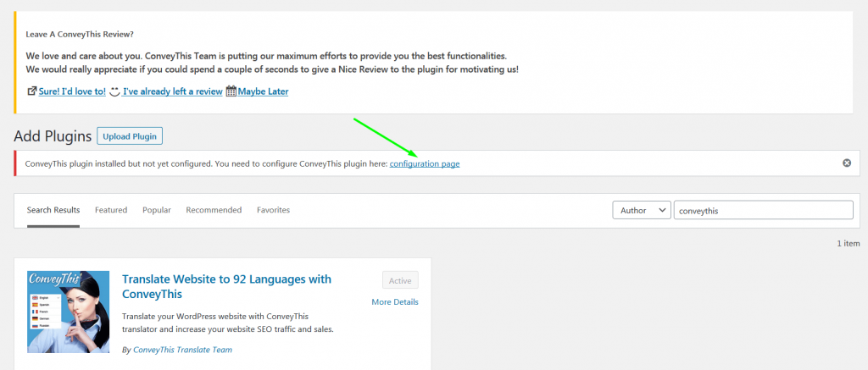Dismiss the ConveyThis not configured notice

(847, 163)
